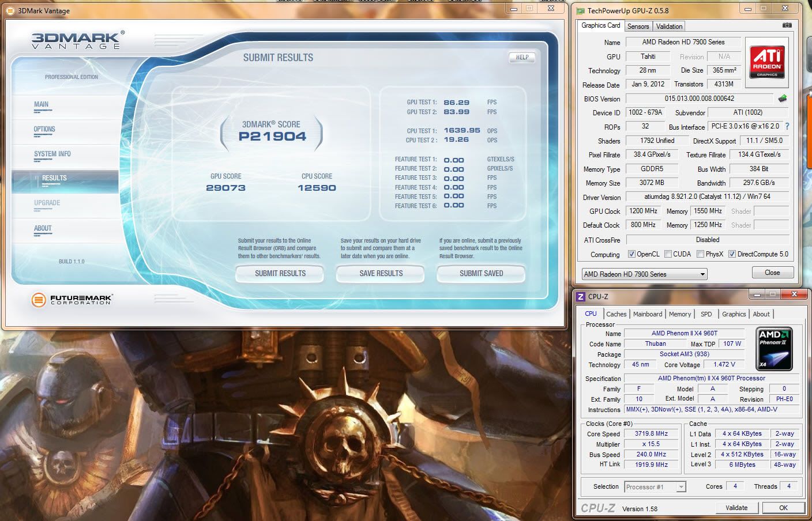
Task: Click the HELP button in 3DMark
Action: [x=522, y=58]
